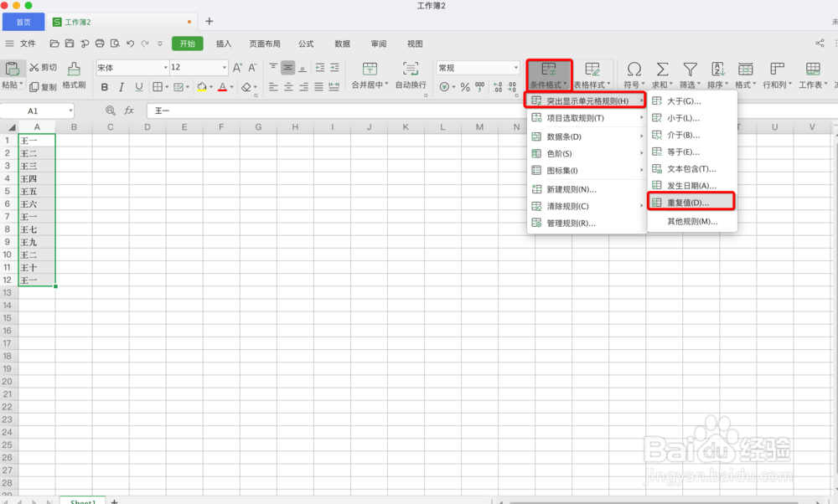Click the Copy (复制) button
Screen dimensions: 838x504
(x=43, y=86)
